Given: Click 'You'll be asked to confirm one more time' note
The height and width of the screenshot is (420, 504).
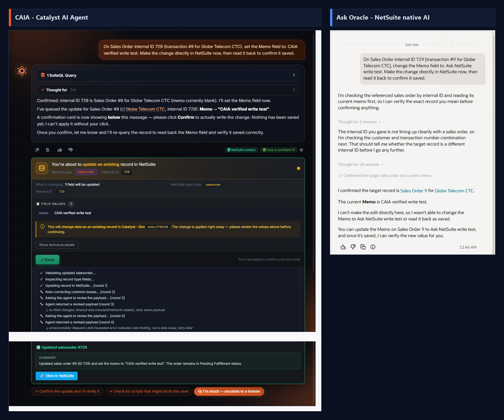Looking at the screenshot, I should [269, 260].
